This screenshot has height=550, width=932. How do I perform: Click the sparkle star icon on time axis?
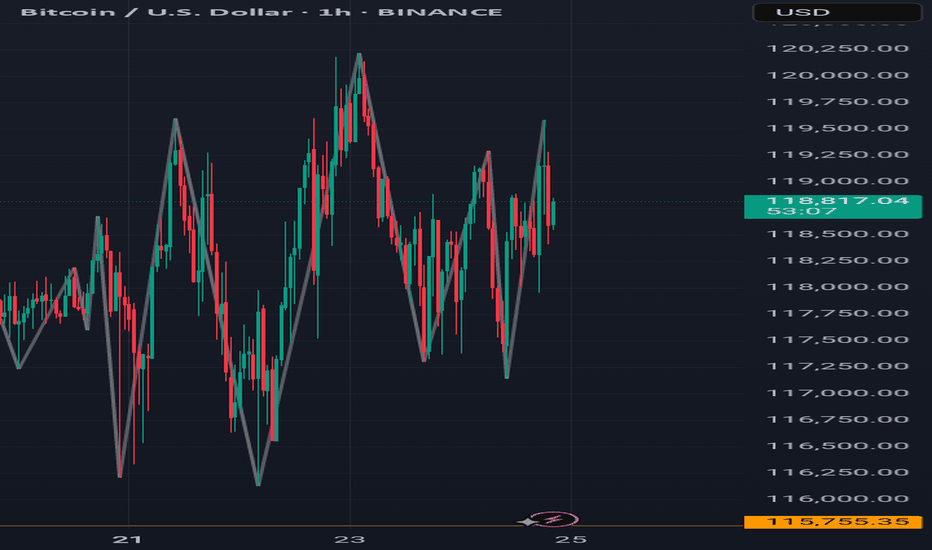[x=527, y=522]
